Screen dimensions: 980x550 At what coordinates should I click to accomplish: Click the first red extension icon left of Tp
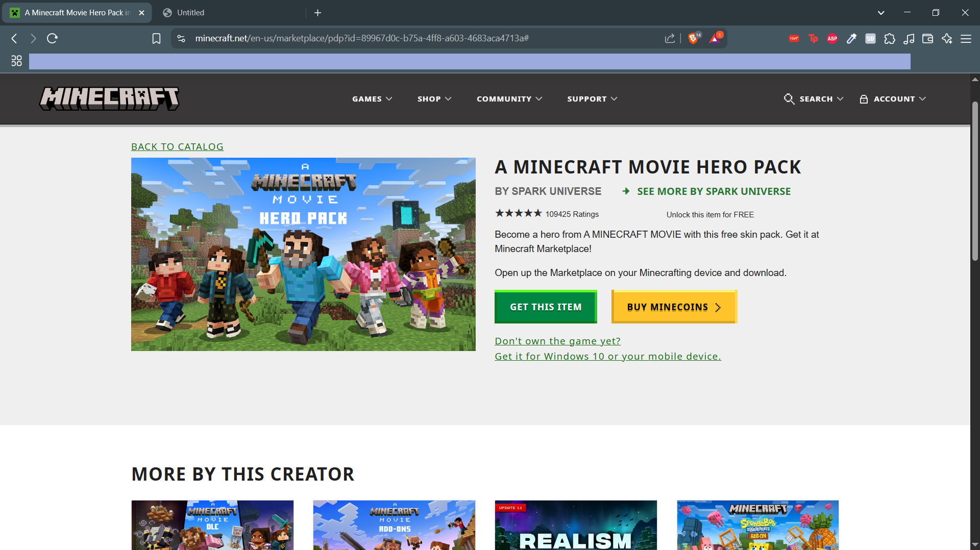(794, 38)
